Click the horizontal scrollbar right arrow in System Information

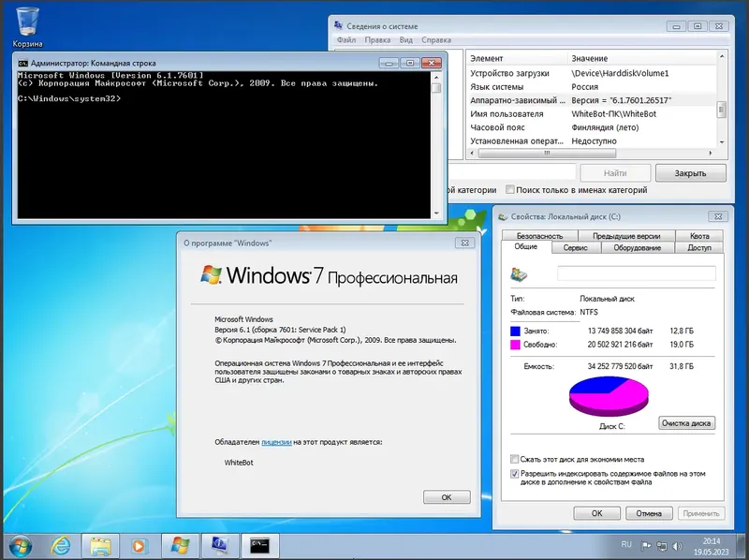pos(711,153)
